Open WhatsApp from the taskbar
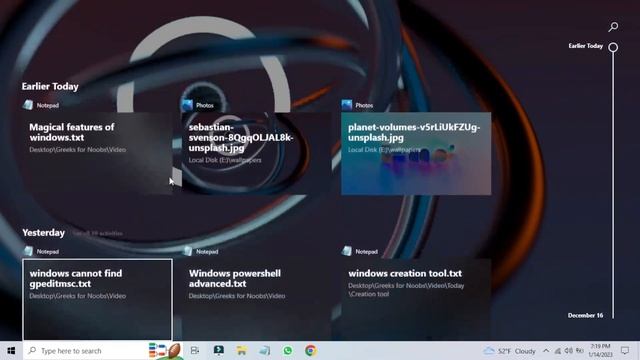The height and width of the screenshot is (360, 640). (288, 351)
